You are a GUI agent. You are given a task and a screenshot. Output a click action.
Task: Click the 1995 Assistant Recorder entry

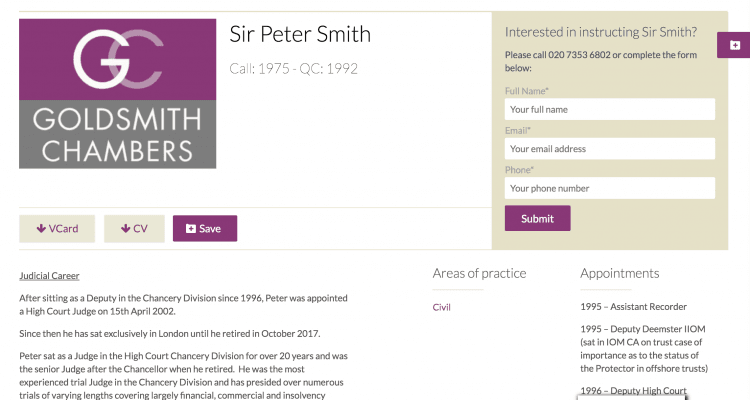tap(633, 307)
